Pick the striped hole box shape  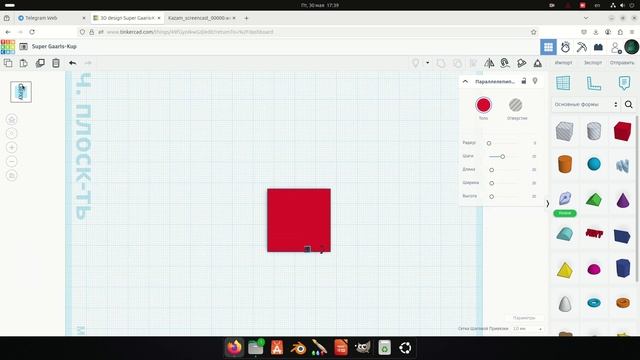[564, 131]
